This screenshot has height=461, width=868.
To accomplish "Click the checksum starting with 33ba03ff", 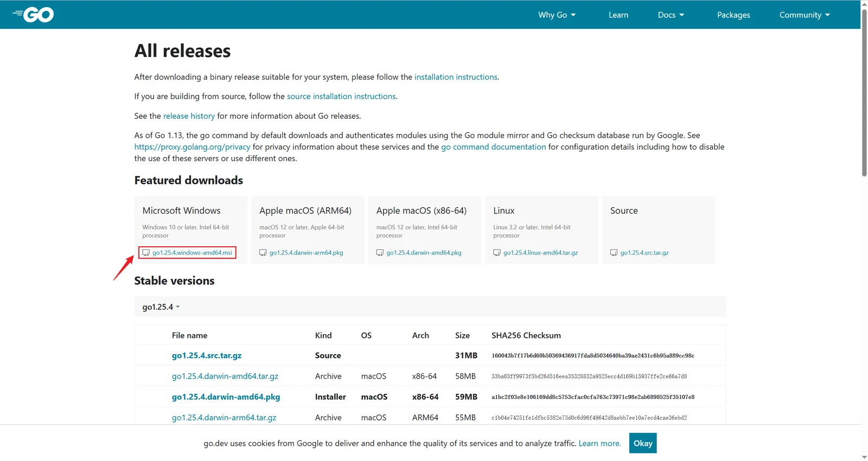I will (x=589, y=376).
